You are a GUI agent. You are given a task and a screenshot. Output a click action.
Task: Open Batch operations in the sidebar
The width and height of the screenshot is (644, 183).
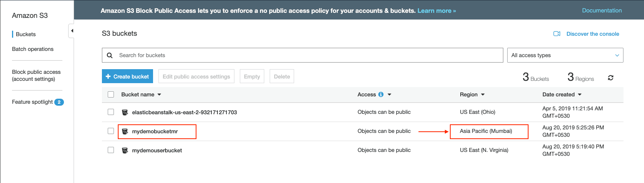(33, 49)
